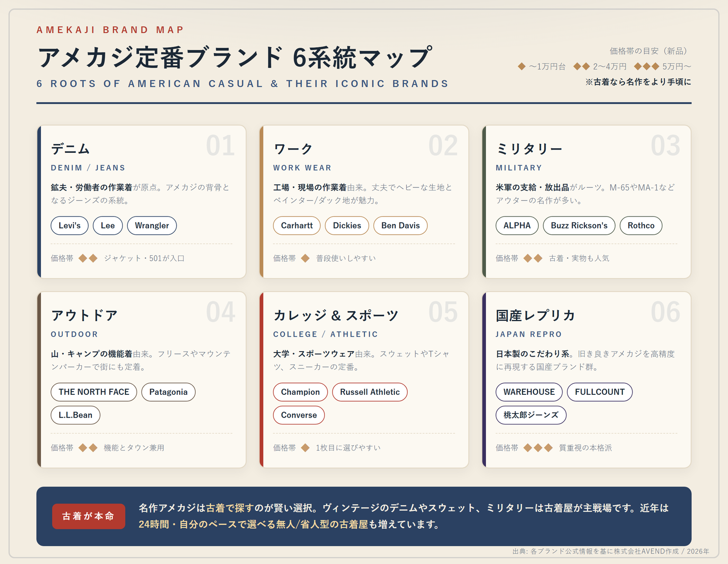Screen dimensions: 728x564
Task: Click the 出典 source line at bottom
Action: (x=611, y=551)
